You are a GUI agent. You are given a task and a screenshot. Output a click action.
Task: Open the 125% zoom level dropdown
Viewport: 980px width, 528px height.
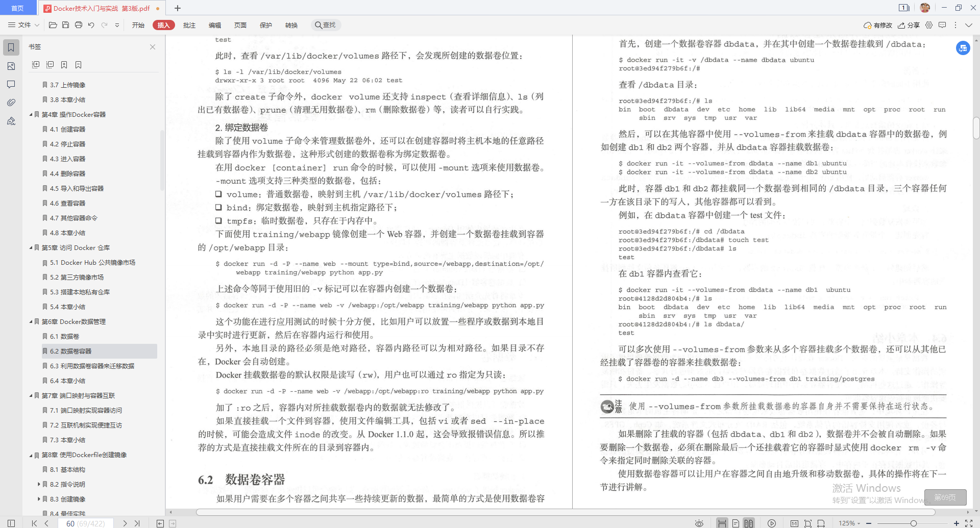849,523
